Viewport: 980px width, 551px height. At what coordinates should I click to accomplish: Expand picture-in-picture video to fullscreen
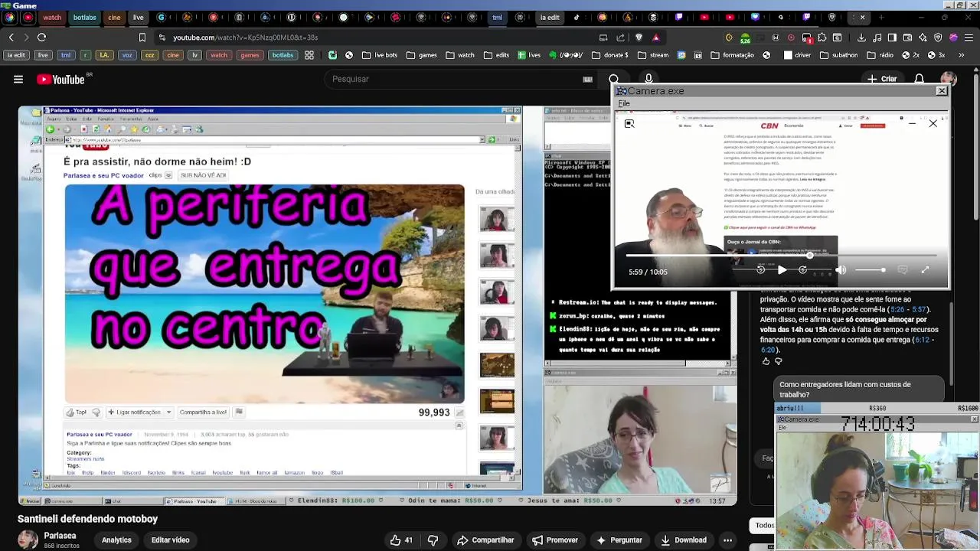tap(925, 270)
